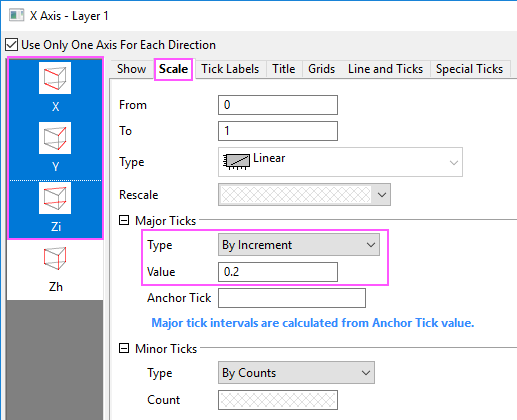Select the X axis icon
517x420 pixels.
coord(55,78)
